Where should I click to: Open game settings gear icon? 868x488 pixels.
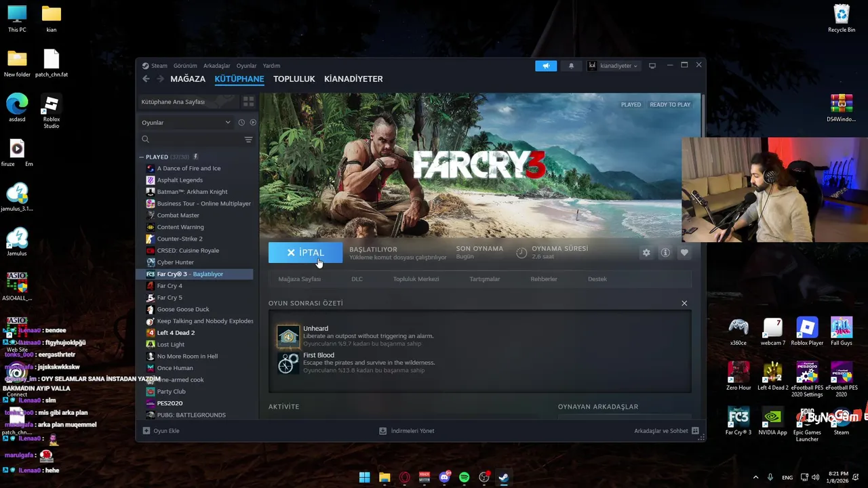pos(646,252)
